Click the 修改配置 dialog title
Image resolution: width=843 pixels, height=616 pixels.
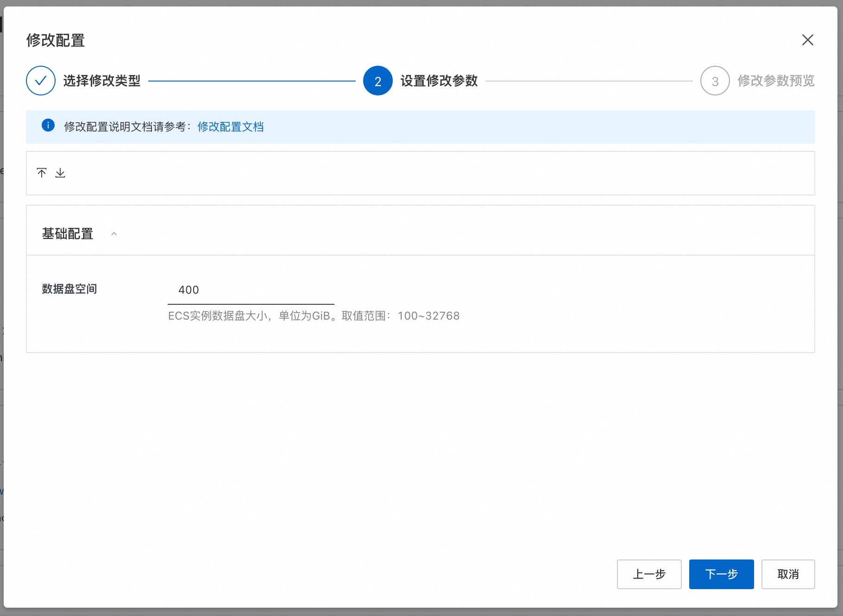(x=56, y=40)
